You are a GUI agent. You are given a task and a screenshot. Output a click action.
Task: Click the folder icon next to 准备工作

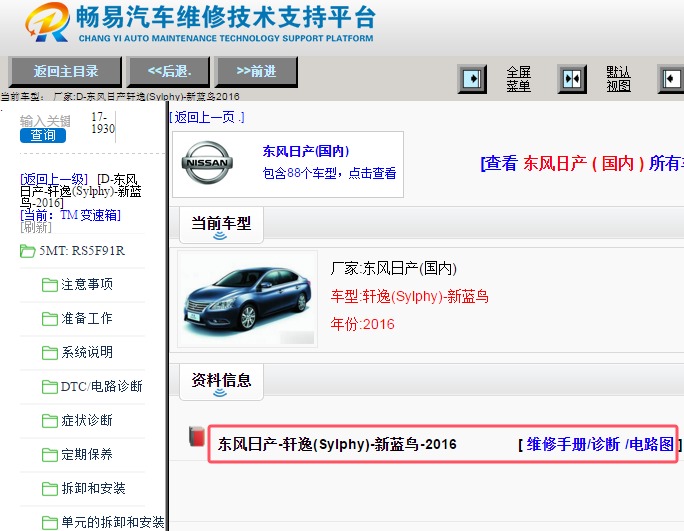[50, 319]
